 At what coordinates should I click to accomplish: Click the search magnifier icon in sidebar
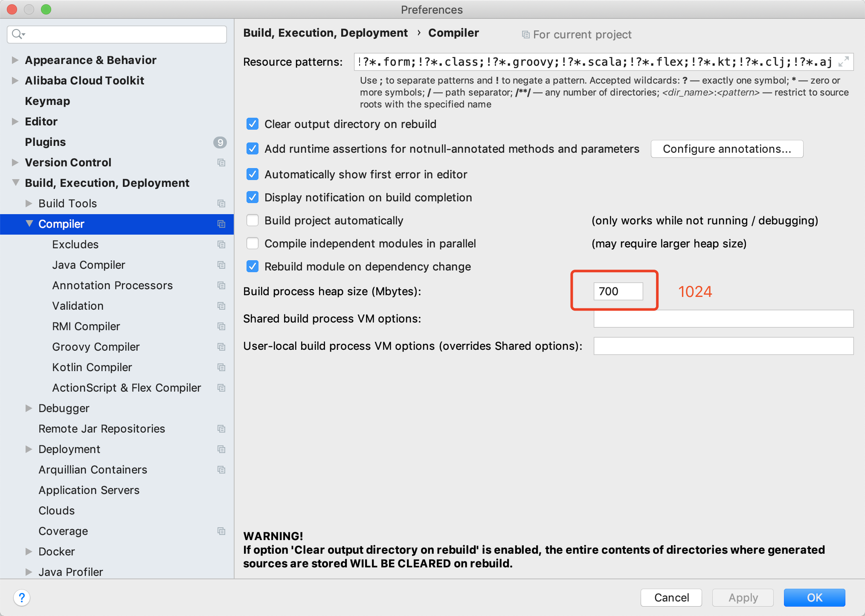pos(17,34)
